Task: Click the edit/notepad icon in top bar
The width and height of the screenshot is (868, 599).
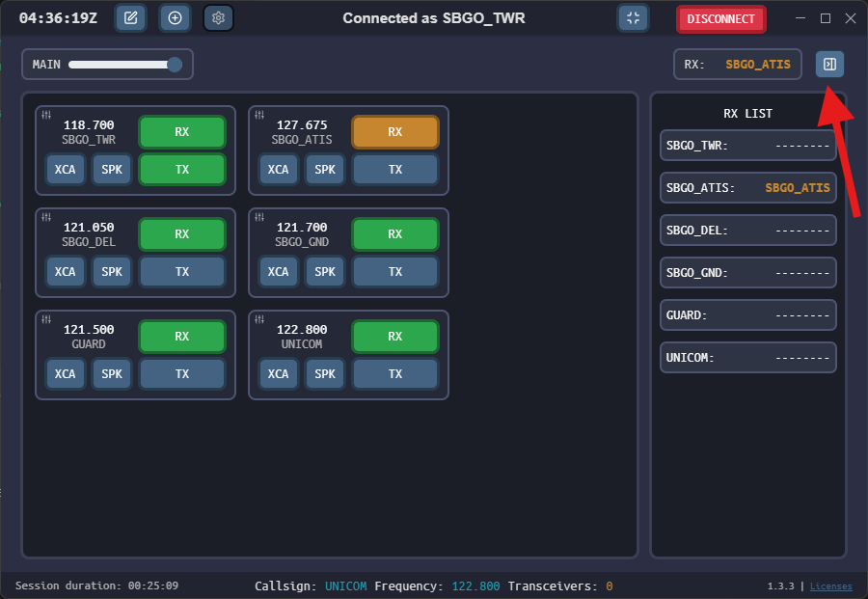Action: coord(130,18)
